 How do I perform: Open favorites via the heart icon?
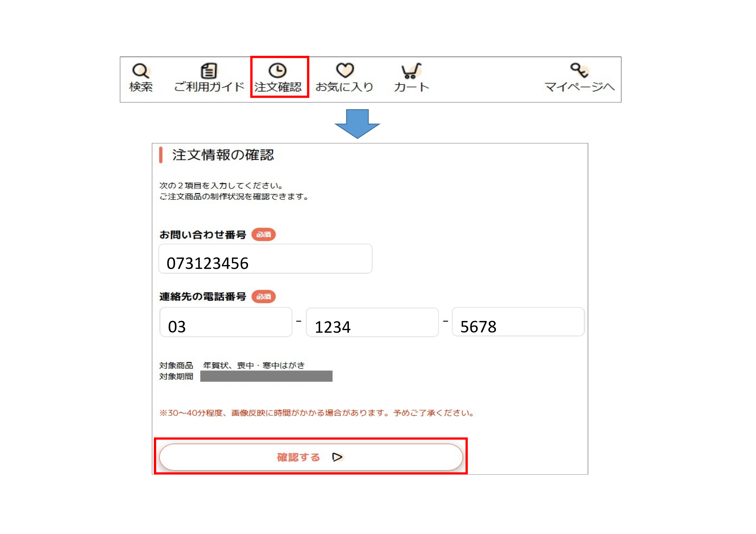coord(344,70)
